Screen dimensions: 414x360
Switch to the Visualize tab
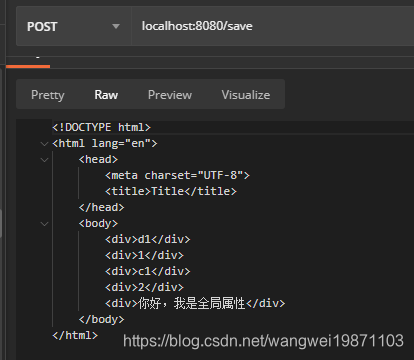(x=246, y=95)
